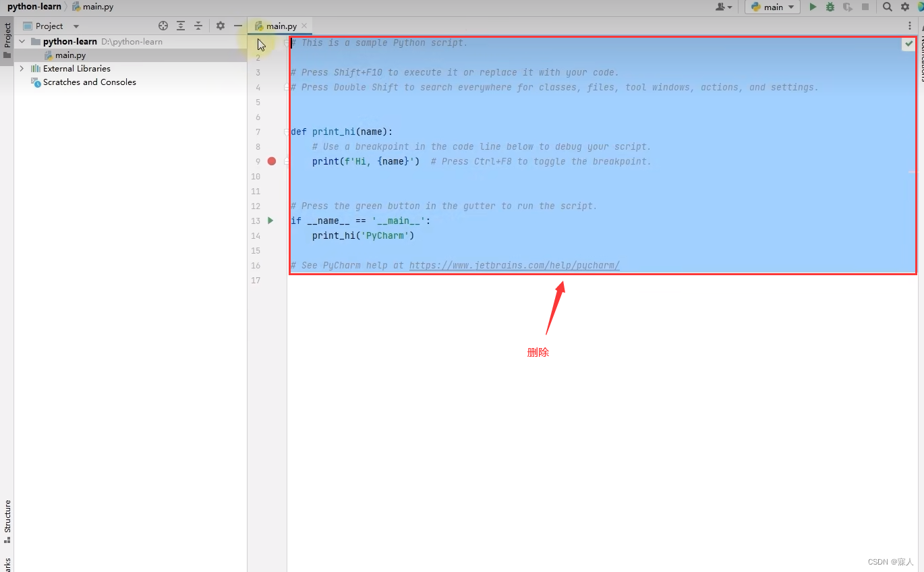This screenshot has height=572, width=924.
Task: Expand all items in the Project panel toolbar
Action: coord(180,26)
